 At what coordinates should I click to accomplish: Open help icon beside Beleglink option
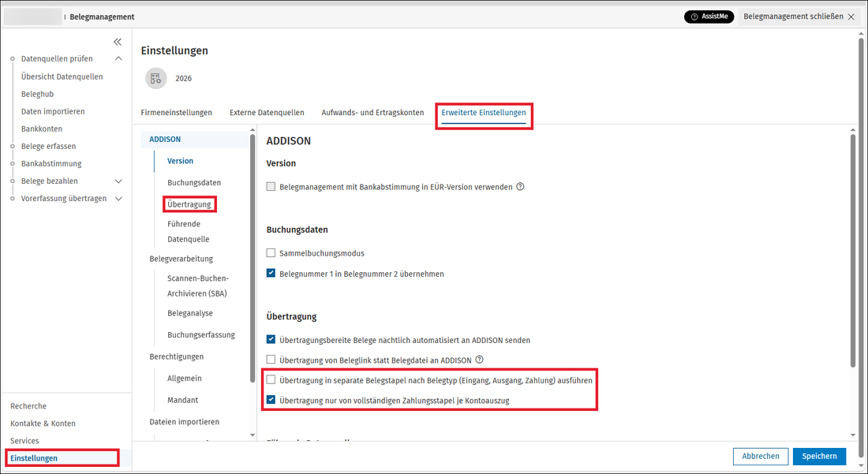(480, 360)
